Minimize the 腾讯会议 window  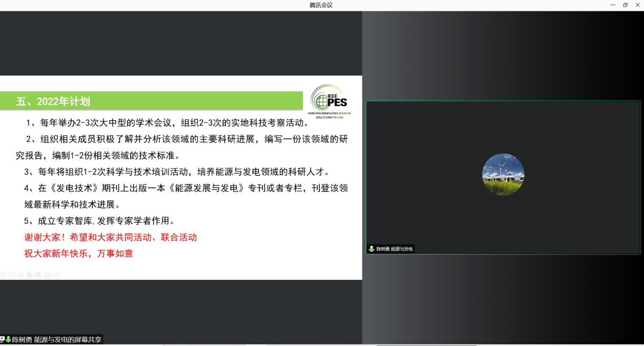point(613,5)
